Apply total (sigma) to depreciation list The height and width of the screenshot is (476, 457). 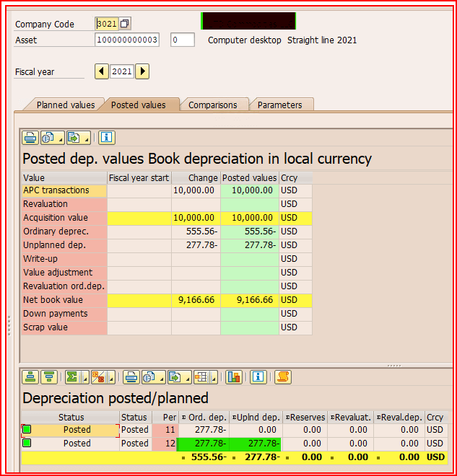pos(72,377)
